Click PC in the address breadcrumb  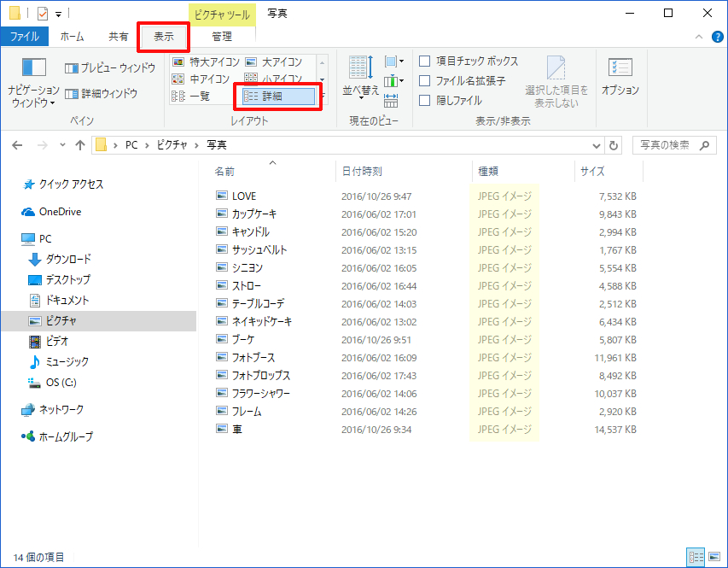131,145
